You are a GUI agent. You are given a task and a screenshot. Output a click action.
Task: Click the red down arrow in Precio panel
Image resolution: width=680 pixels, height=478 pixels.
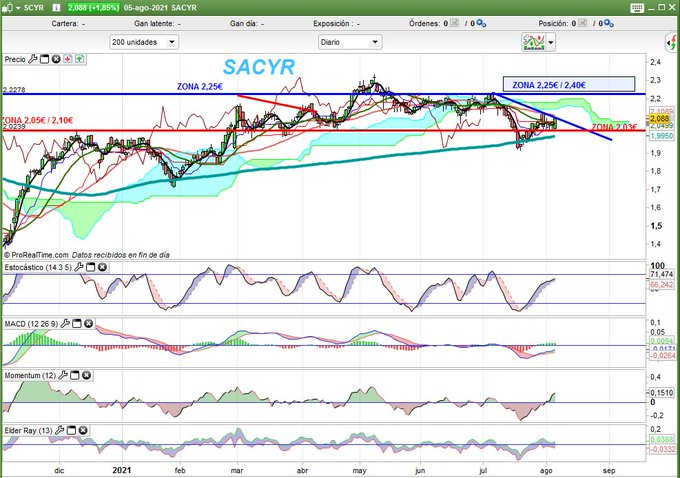pos(68,59)
